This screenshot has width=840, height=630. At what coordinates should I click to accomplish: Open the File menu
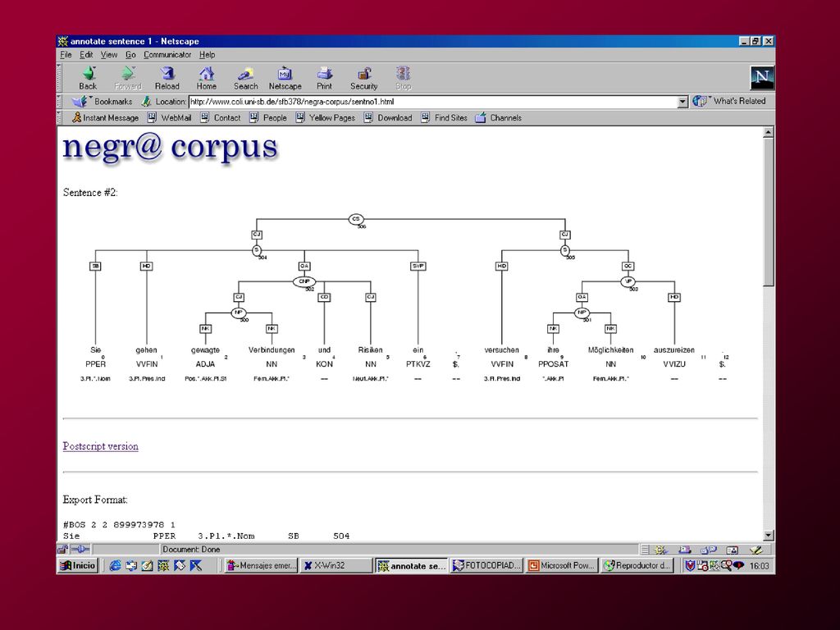coord(66,55)
